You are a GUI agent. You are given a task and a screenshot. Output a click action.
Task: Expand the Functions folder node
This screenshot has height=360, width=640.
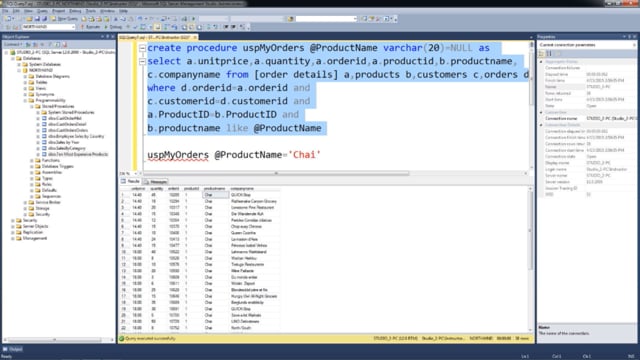click(31, 160)
